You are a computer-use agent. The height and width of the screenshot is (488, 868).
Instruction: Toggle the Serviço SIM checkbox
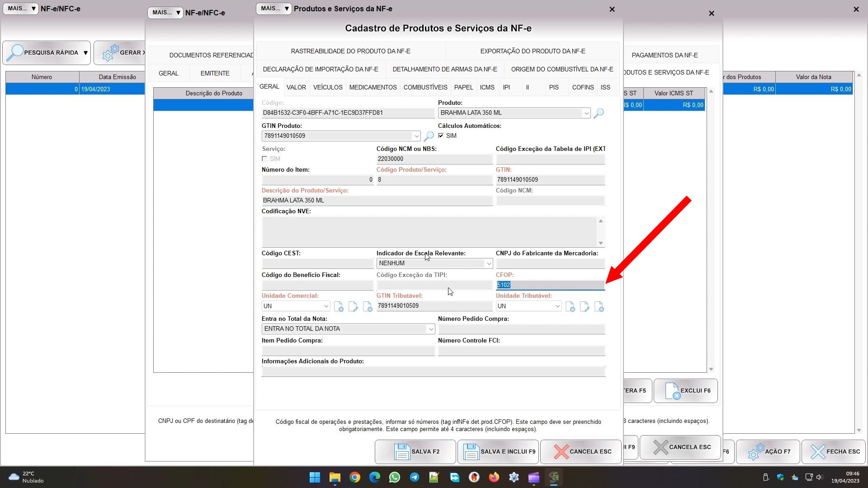pyautogui.click(x=264, y=159)
